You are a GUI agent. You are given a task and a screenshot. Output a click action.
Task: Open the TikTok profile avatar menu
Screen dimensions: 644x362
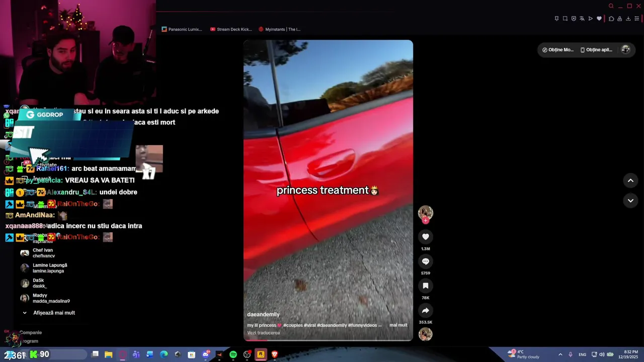[x=625, y=49]
